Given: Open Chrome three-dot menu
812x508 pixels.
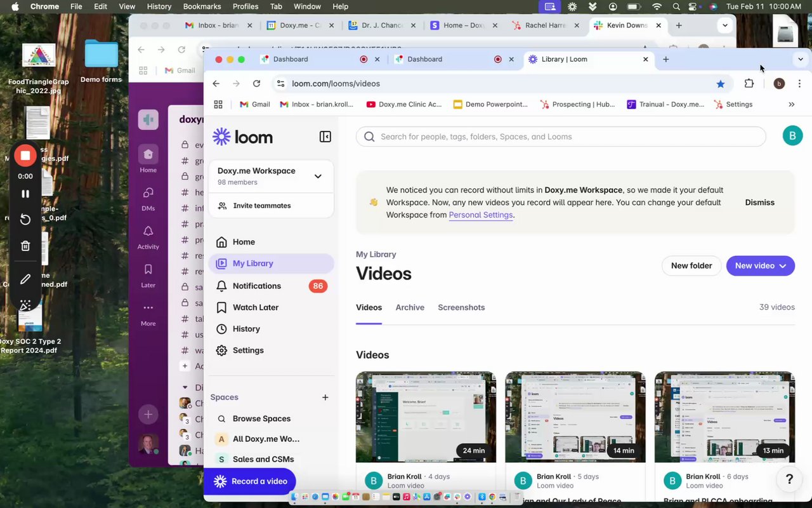Looking at the screenshot, I should pyautogui.click(x=799, y=84).
